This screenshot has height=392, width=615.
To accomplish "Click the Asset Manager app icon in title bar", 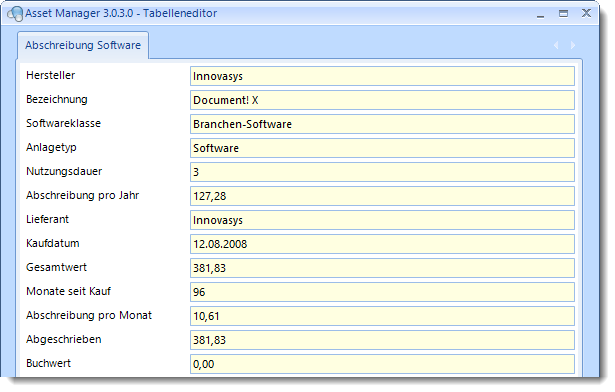I will (15, 14).
